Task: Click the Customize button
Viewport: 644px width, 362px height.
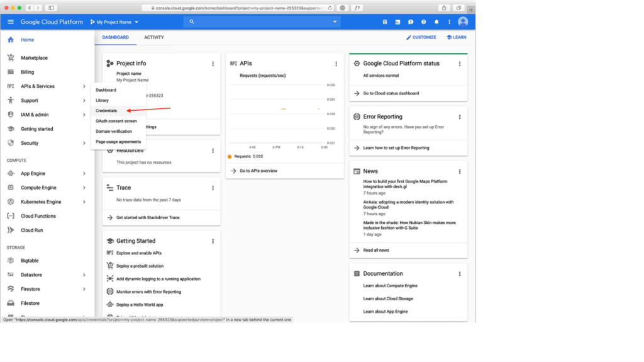Action: tap(421, 37)
